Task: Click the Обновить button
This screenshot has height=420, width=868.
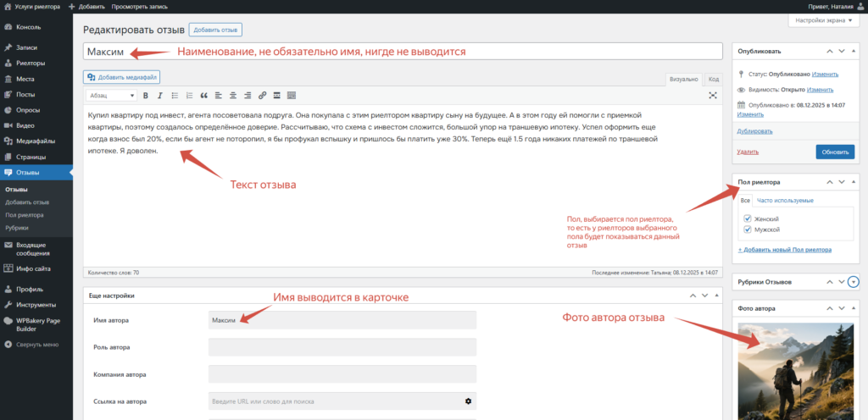Action: point(835,152)
